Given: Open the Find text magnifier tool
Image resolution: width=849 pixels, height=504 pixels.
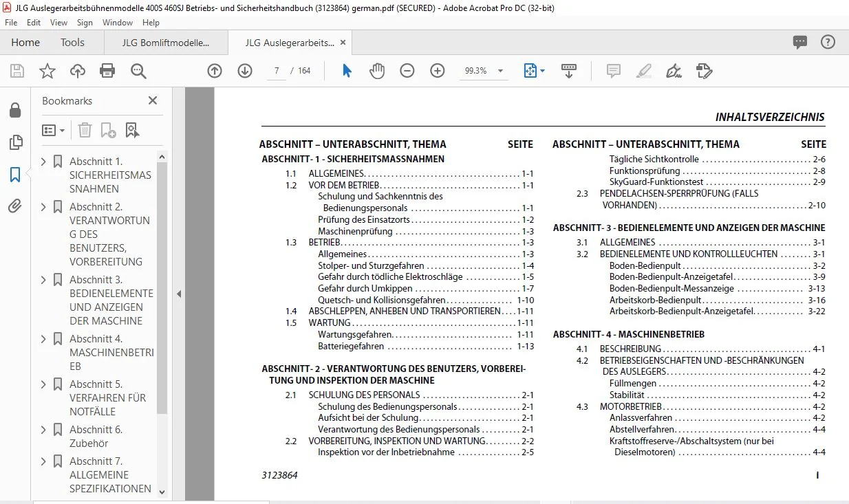Looking at the screenshot, I should 138,70.
